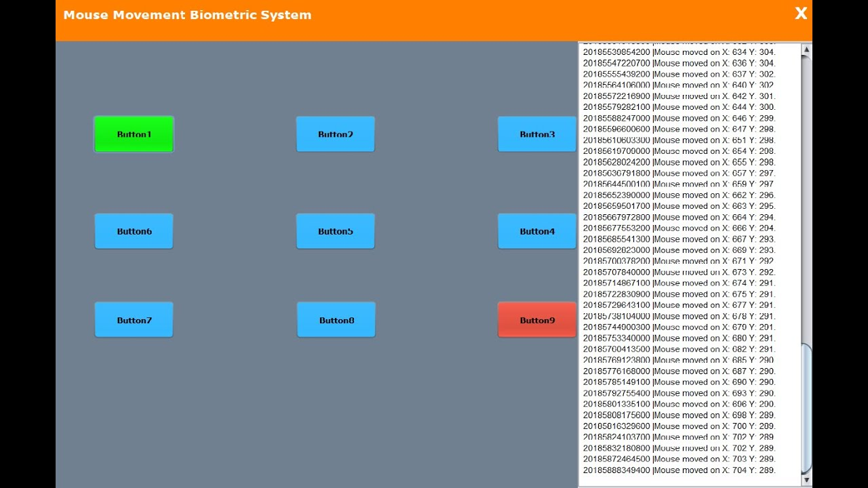Click Button4
The width and height of the screenshot is (868, 488).
pos(537,231)
